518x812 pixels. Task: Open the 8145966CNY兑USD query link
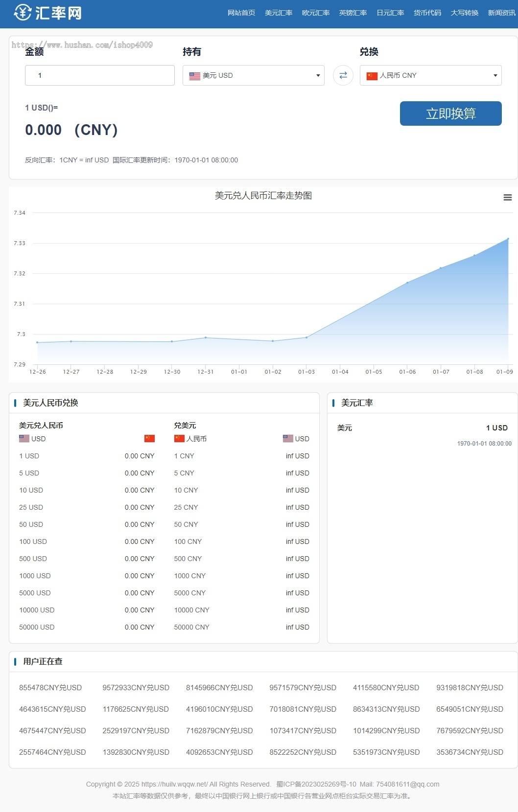[x=219, y=688]
